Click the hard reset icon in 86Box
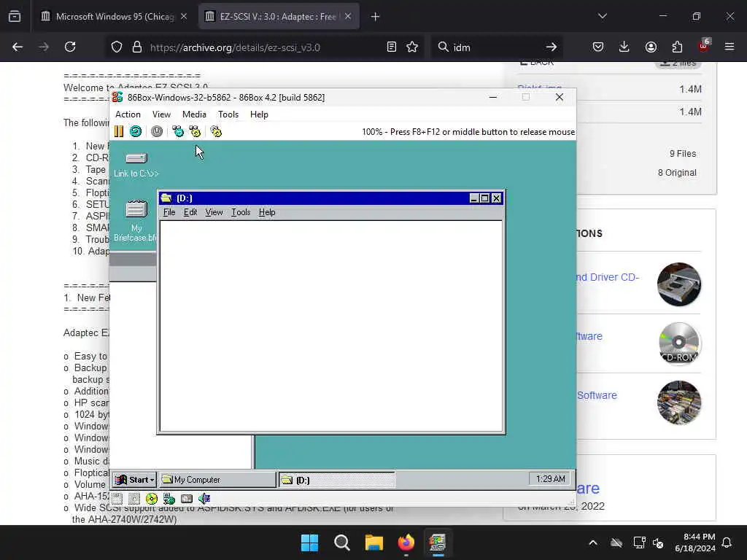 pyautogui.click(x=136, y=131)
